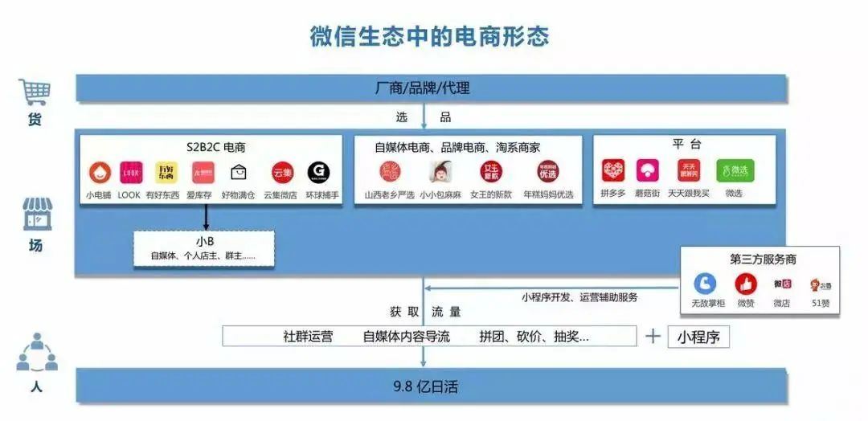Select the 小B dashed box
Viewport: 868px width, 421px height.
[x=203, y=248]
